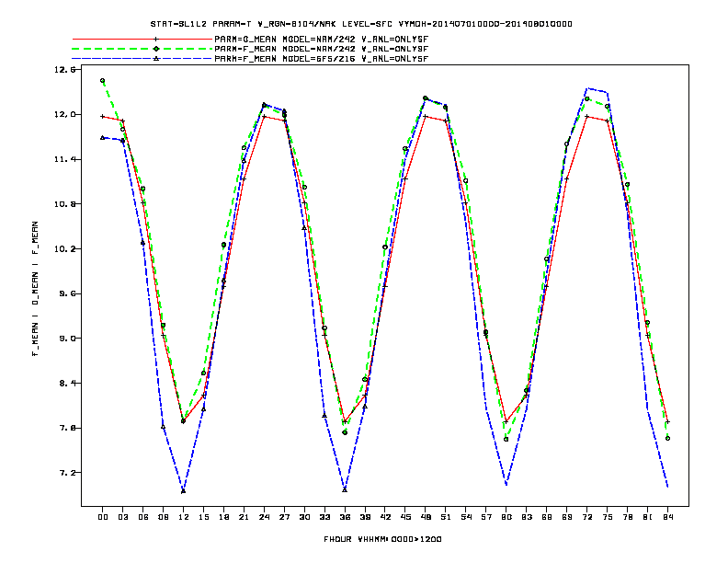The image size is (728, 563).
Task: Click the x-axis tick label 15
Action: [203, 517]
